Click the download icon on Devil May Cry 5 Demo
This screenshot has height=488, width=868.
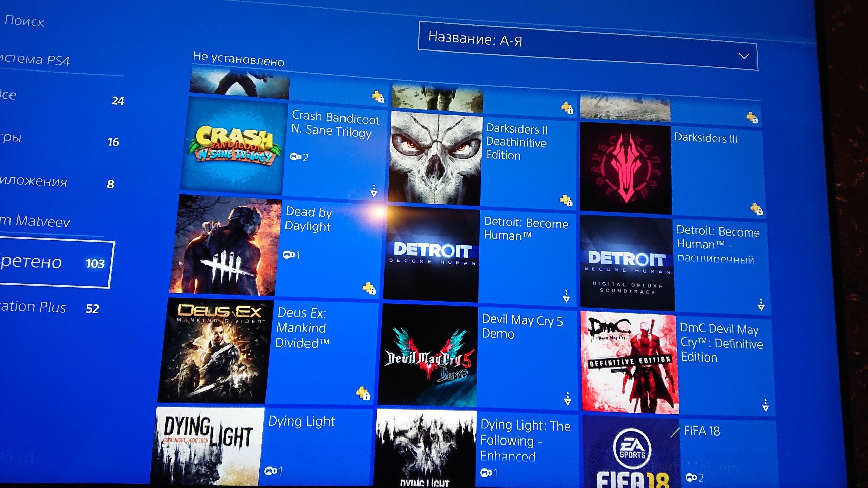tap(568, 399)
